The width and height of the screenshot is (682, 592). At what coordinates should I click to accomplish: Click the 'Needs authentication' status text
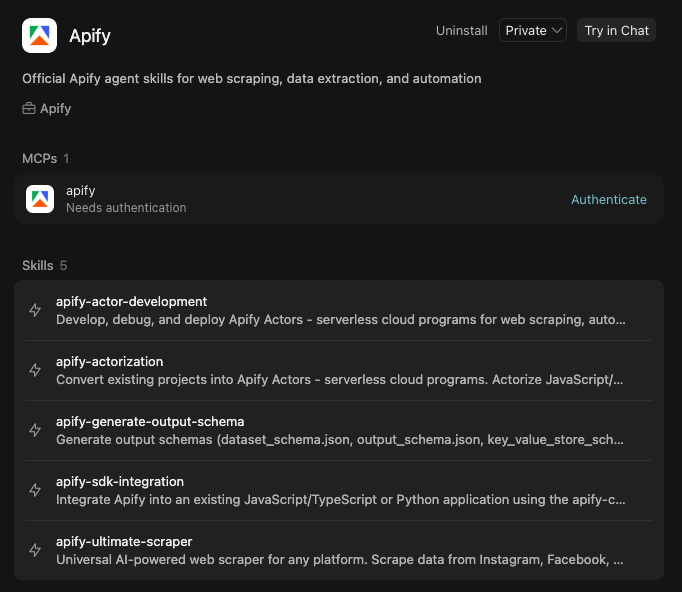(126, 208)
